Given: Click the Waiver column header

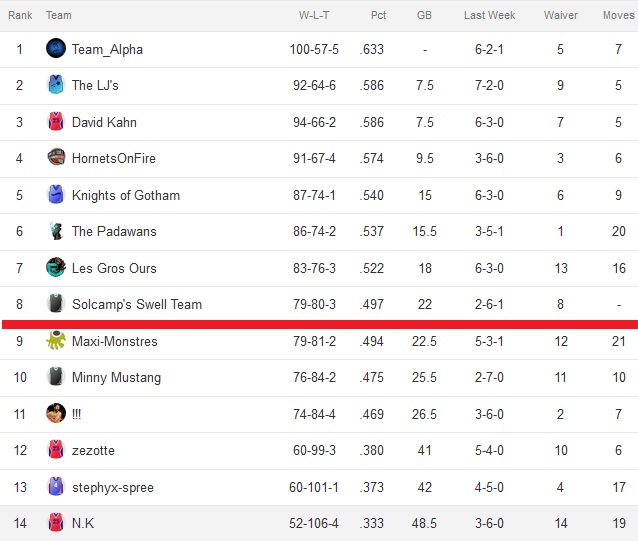Looking at the screenshot, I should point(561,15).
